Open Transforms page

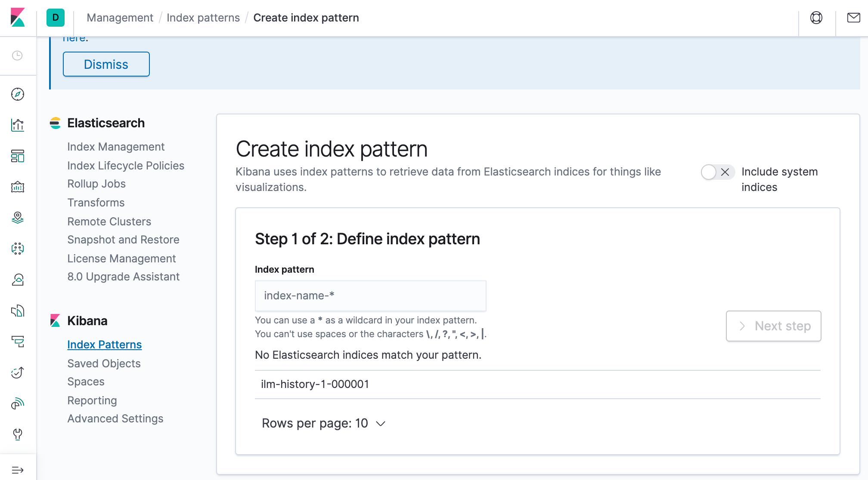(96, 203)
